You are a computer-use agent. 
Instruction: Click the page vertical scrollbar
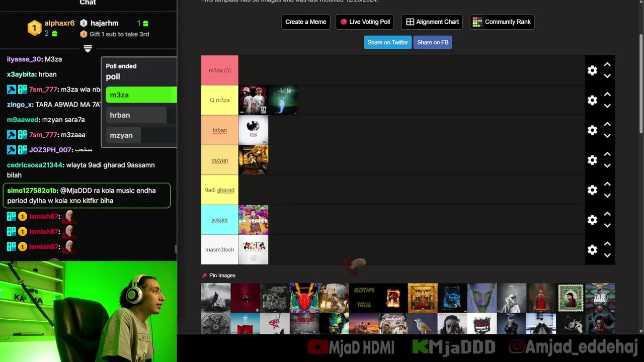[641, 83]
